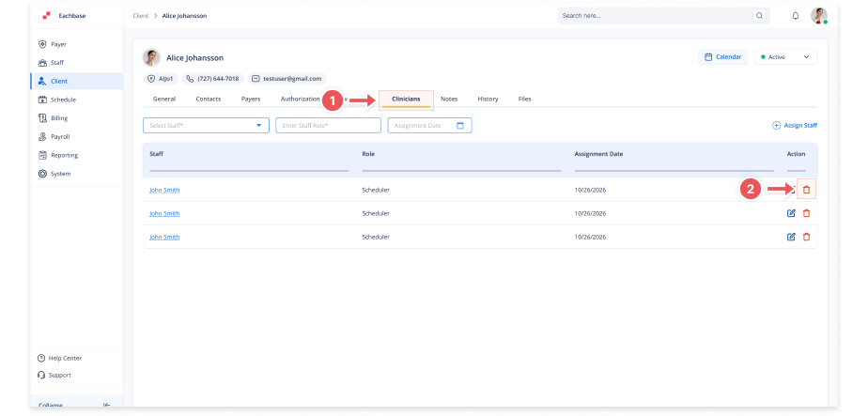Switch to the Notes tab
Viewport: 868px width, 416px height.
tap(449, 99)
